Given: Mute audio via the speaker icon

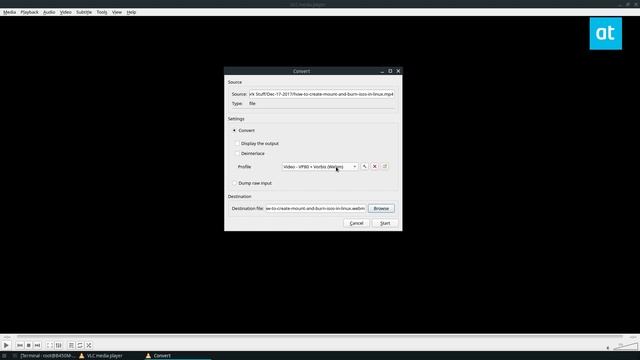Looking at the screenshot, I should [x=608, y=348].
